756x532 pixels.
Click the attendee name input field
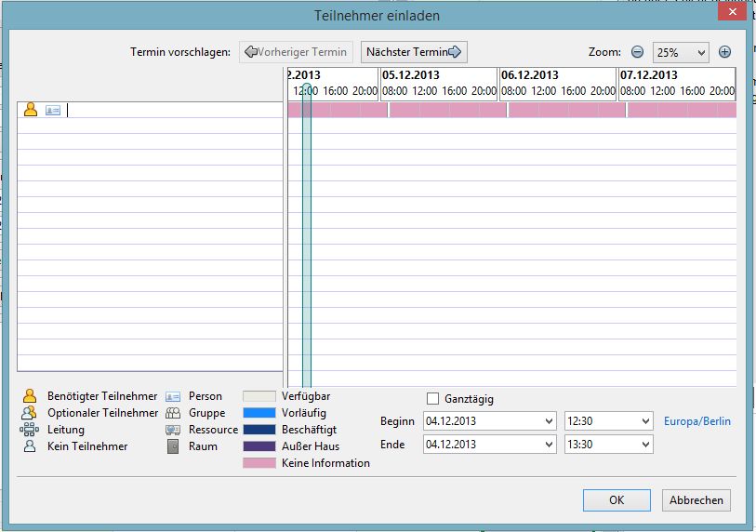pyautogui.click(x=173, y=110)
